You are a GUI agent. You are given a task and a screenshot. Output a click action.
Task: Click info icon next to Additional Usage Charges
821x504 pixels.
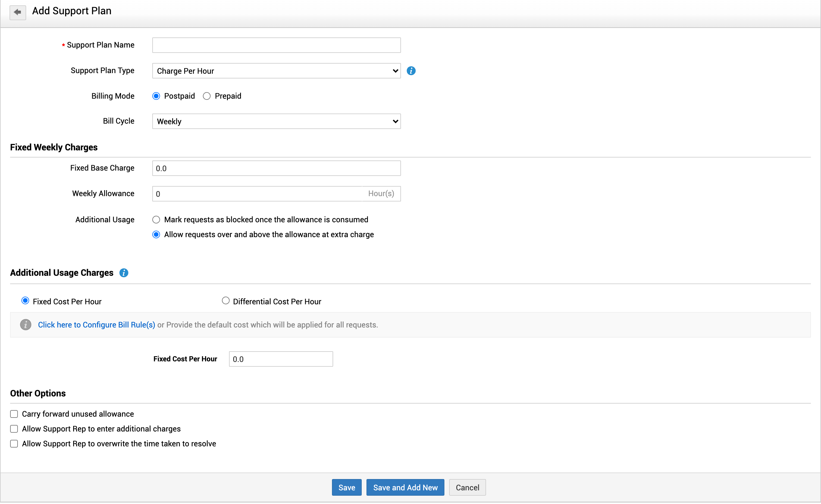click(124, 273)
